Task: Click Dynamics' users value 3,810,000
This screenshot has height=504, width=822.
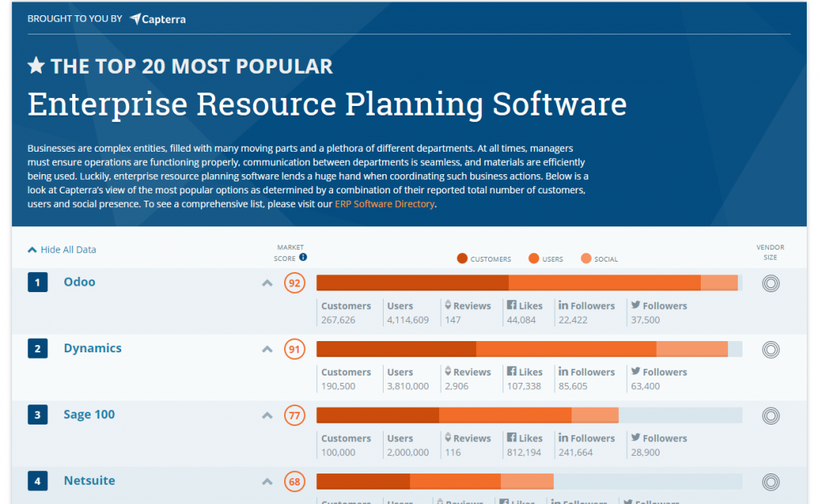Action: point(408,386)
